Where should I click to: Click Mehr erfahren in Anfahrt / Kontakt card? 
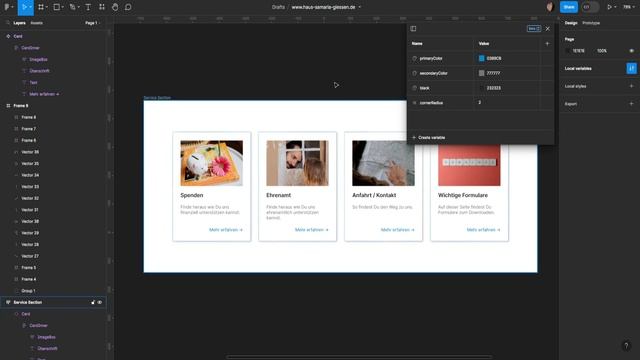(397, 230)
